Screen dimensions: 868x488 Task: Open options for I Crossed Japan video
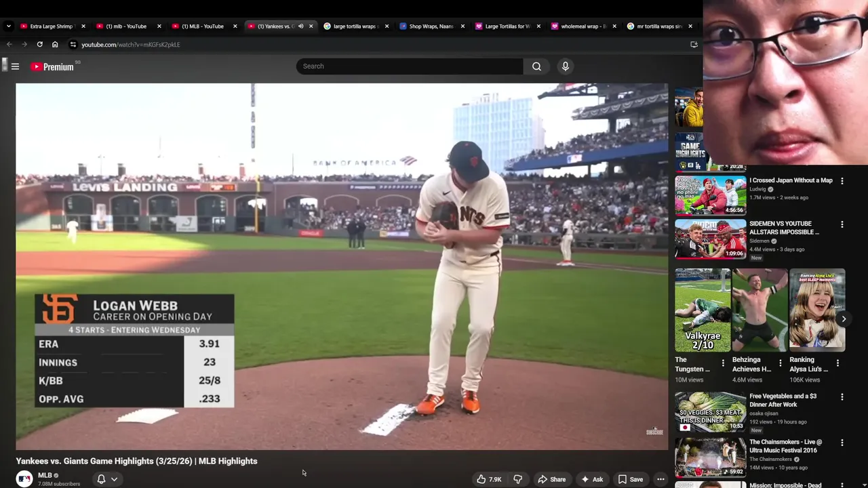(842, 181)
